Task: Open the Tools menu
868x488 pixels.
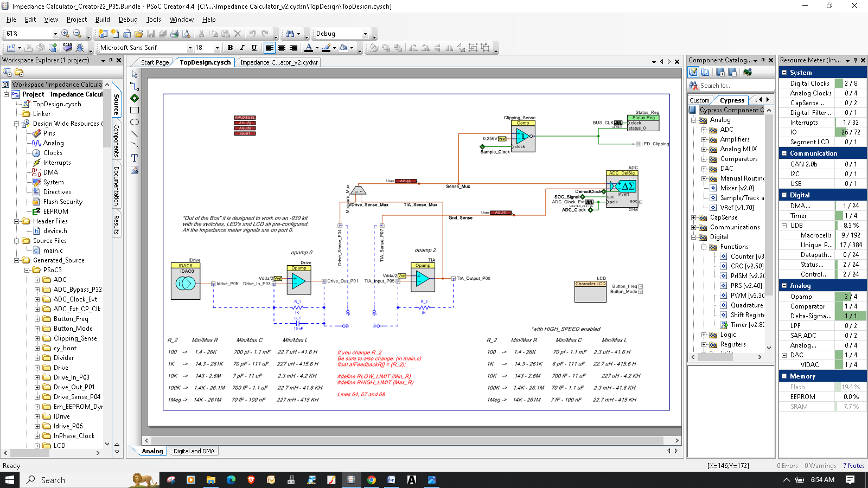Action: point(154,20)
